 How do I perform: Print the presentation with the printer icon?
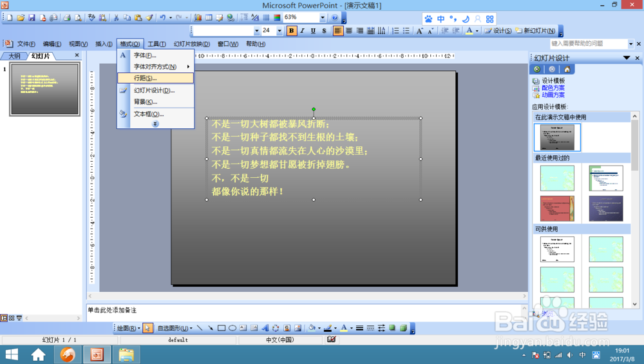[x=67, y=17]
